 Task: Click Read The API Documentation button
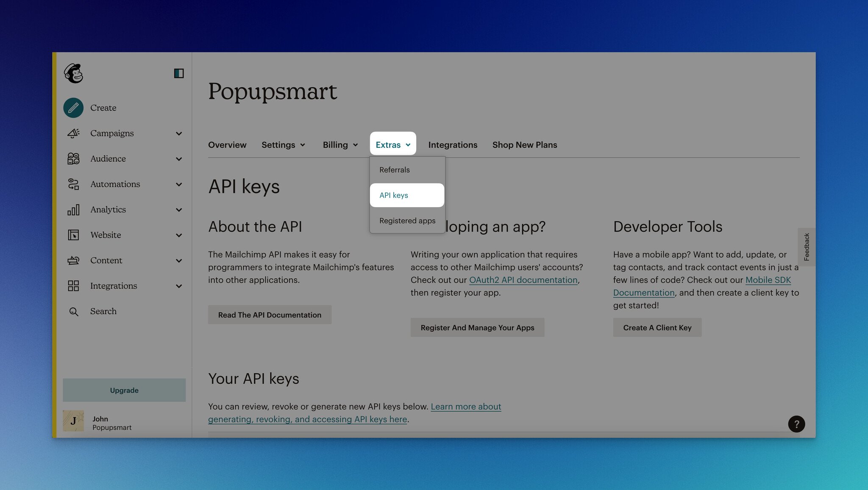[270, 314]
